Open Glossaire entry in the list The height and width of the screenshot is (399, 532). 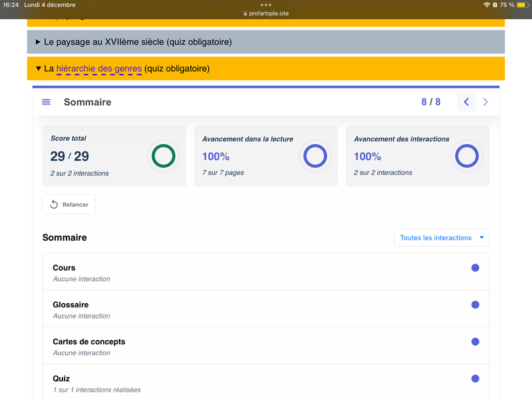70,305
